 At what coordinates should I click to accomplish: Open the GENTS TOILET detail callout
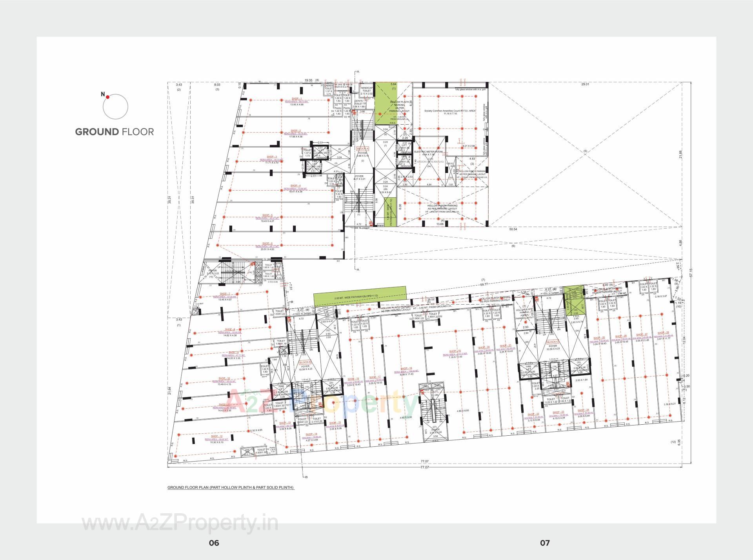click(358, 103)
